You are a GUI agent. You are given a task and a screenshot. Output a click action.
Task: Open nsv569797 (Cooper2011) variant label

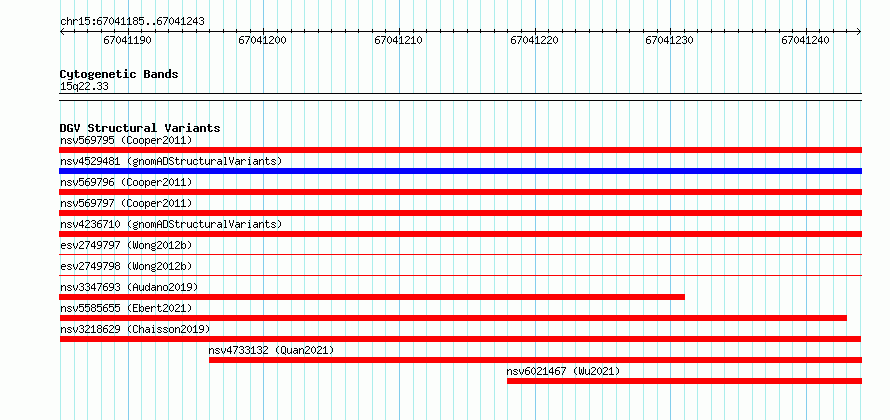point(126,203)
